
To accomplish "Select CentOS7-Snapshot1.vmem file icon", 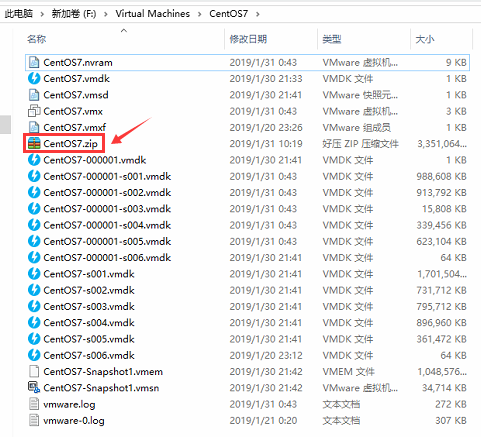I will click(x=34, y=371).
